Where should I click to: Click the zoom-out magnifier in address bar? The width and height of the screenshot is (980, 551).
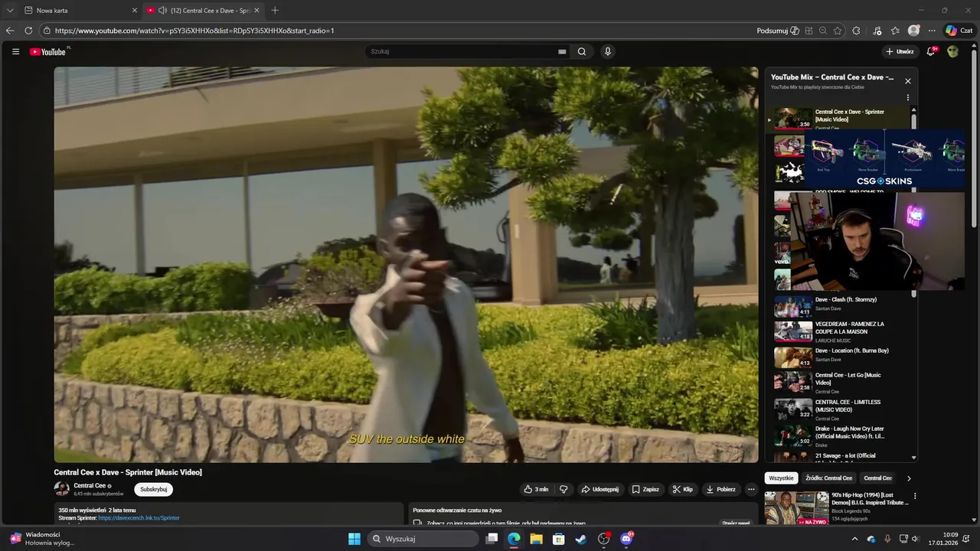point(822,31)
